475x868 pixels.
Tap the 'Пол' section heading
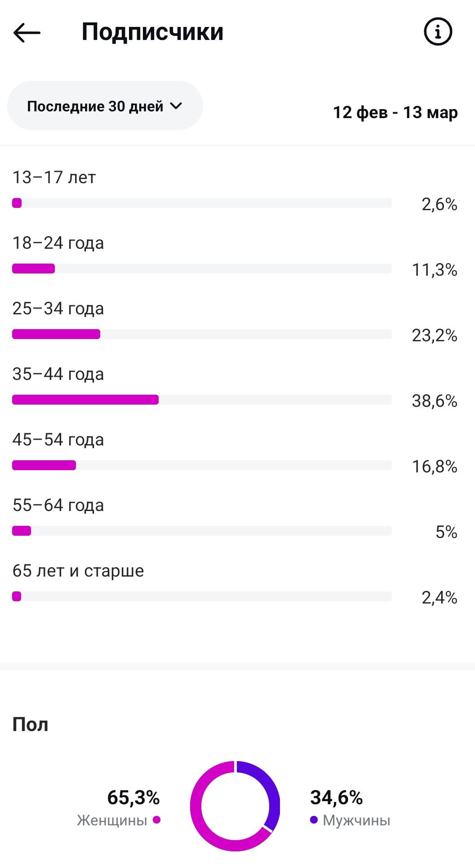(x=30, y=724)
